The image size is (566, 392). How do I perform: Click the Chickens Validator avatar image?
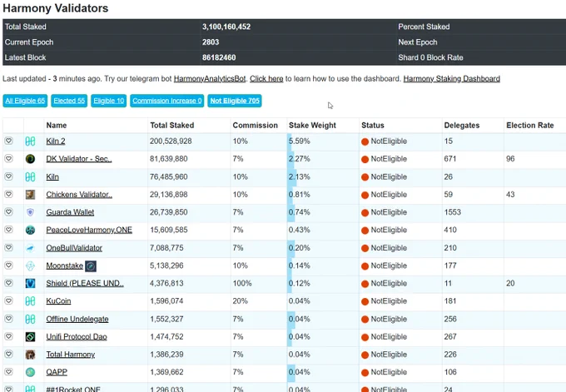(30, 195)
